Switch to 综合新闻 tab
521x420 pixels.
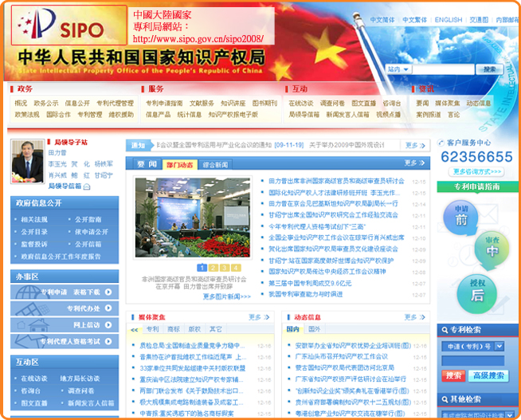point(215,165)
